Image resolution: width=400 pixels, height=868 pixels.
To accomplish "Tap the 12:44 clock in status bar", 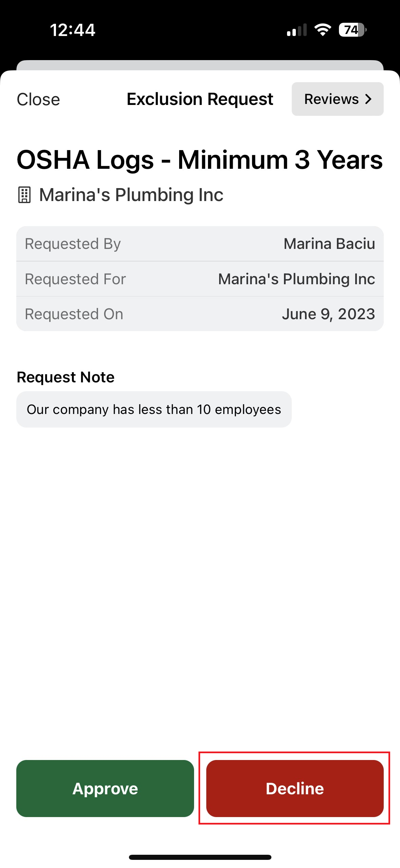I will coord(73,30).
